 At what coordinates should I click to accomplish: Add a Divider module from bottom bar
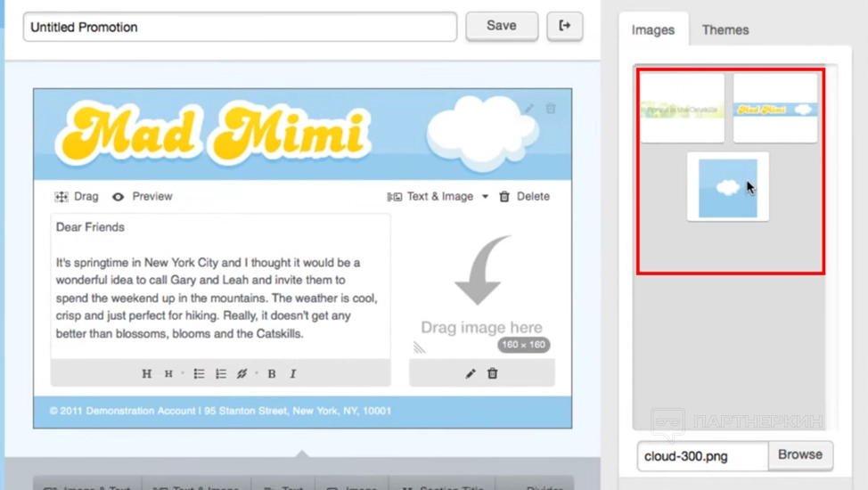tap(535, 485)
